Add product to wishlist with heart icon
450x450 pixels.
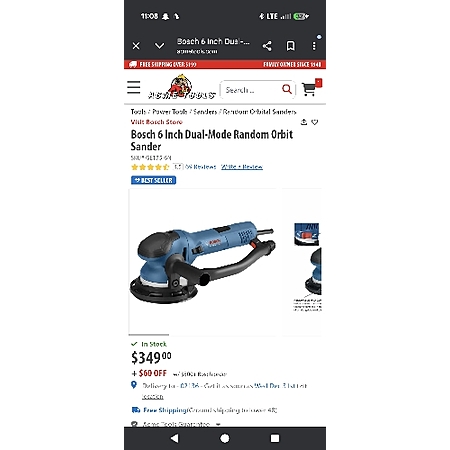pos(314,122)
